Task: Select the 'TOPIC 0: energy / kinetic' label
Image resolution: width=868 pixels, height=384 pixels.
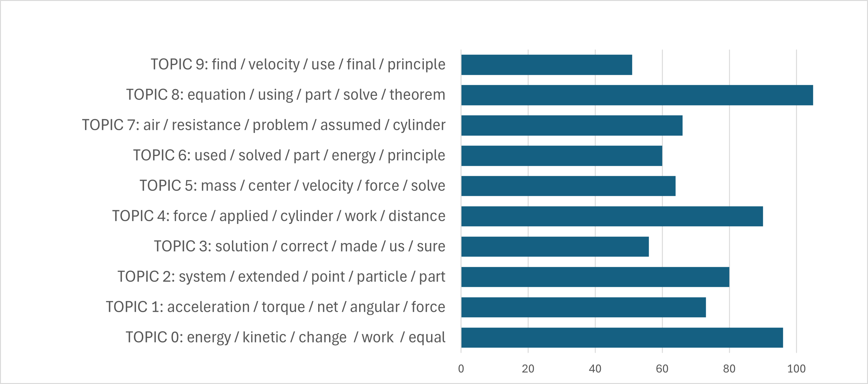Action: pyautogui.click(x=285, y=337)
